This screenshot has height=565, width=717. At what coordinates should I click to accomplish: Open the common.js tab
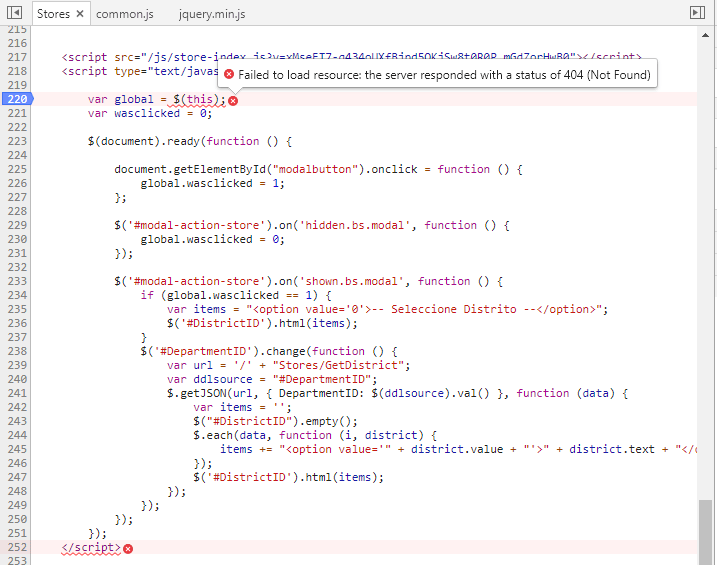pyautogui.click(x=125, y=14)
